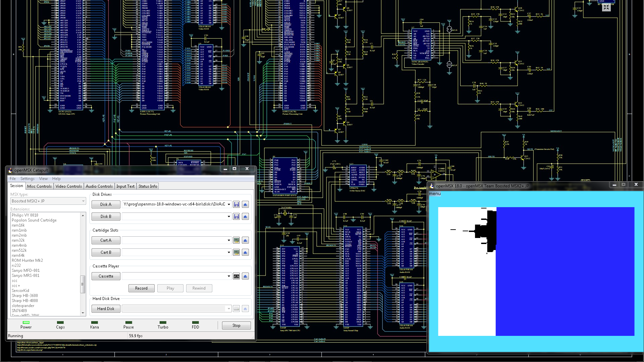Open Disk A path dropdown arrow
This screenshot has height=362, width=644.
click(x=229, y=204)
